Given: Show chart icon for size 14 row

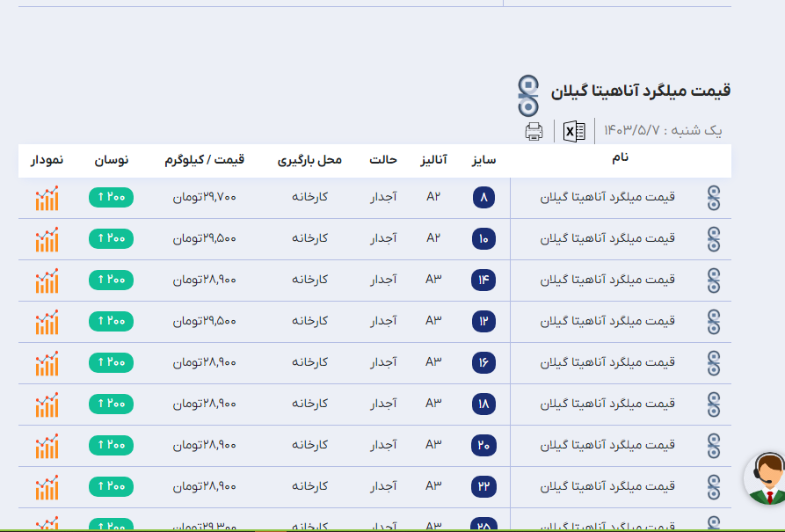Looking at the screenshot, I should point(47,281).
